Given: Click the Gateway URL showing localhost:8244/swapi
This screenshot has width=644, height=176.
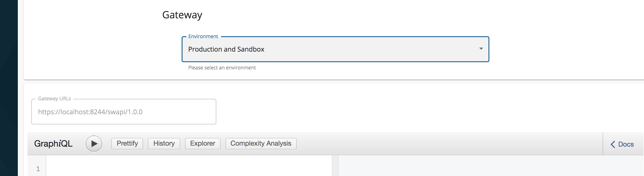Looking at the screenshot, I should pos(91,112).
